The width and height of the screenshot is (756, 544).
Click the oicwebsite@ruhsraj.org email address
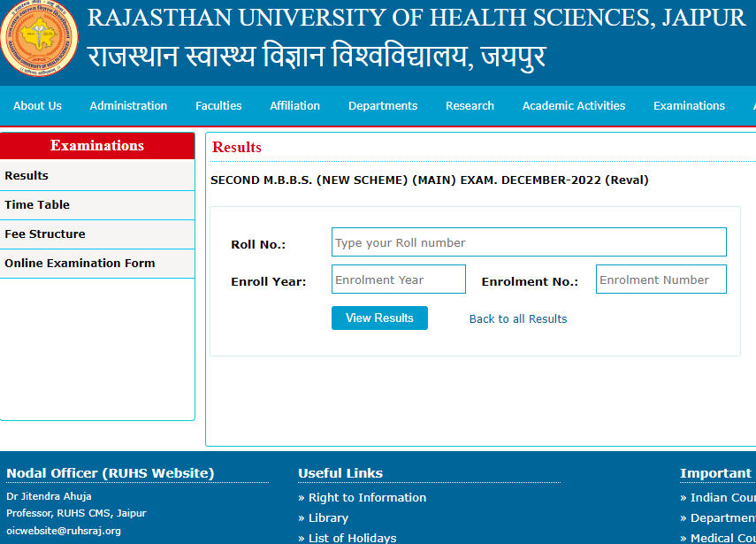click(64, 531)
